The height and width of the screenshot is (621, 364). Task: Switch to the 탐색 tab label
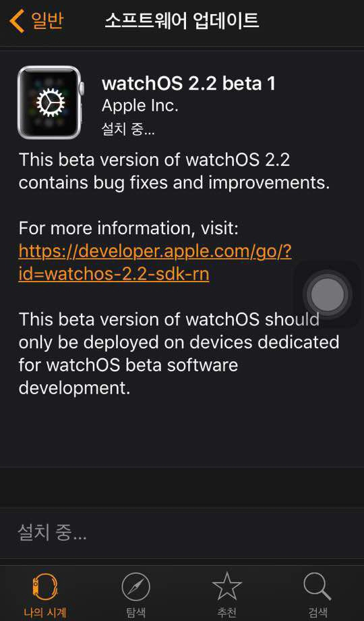(x=135, y=612)
